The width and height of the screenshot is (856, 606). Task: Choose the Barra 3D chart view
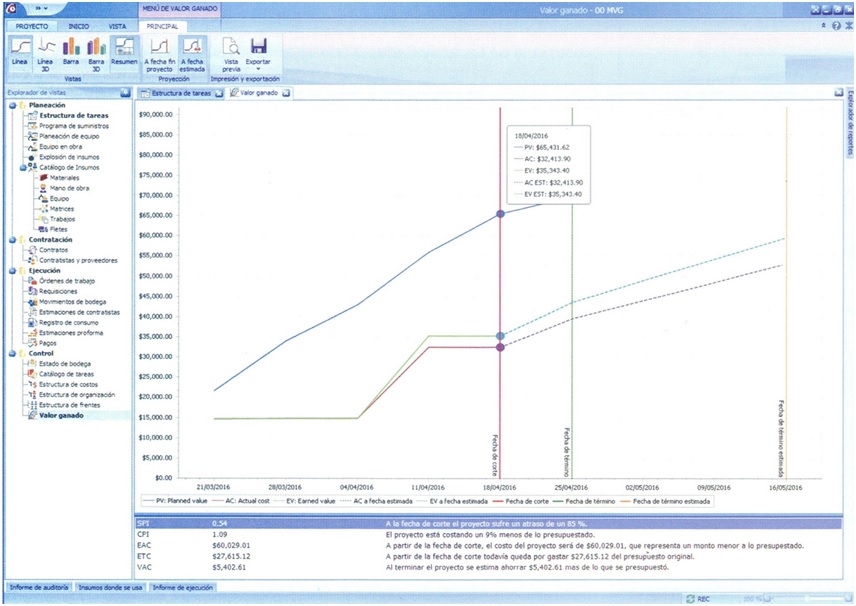click(96, 51)
